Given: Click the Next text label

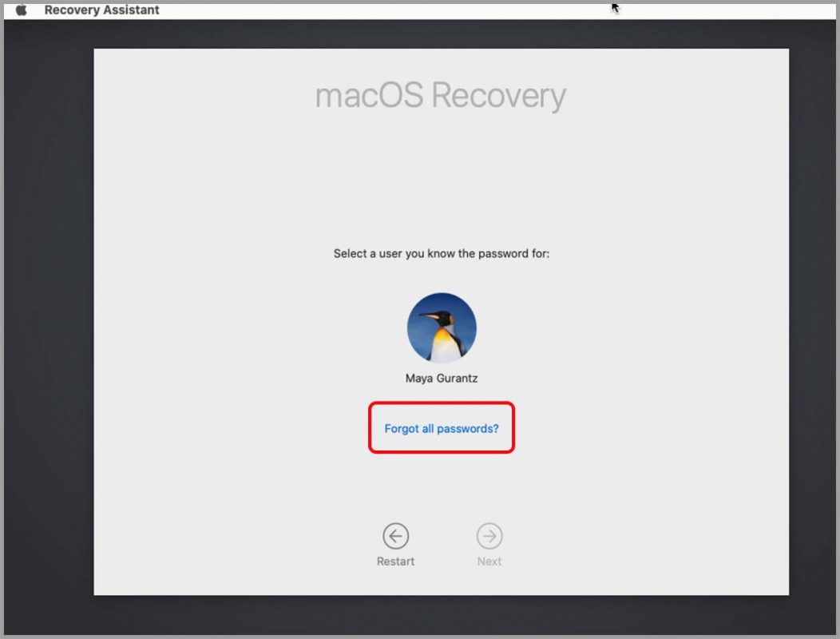Looking at the screenshot, I should [x=489, y=562].
